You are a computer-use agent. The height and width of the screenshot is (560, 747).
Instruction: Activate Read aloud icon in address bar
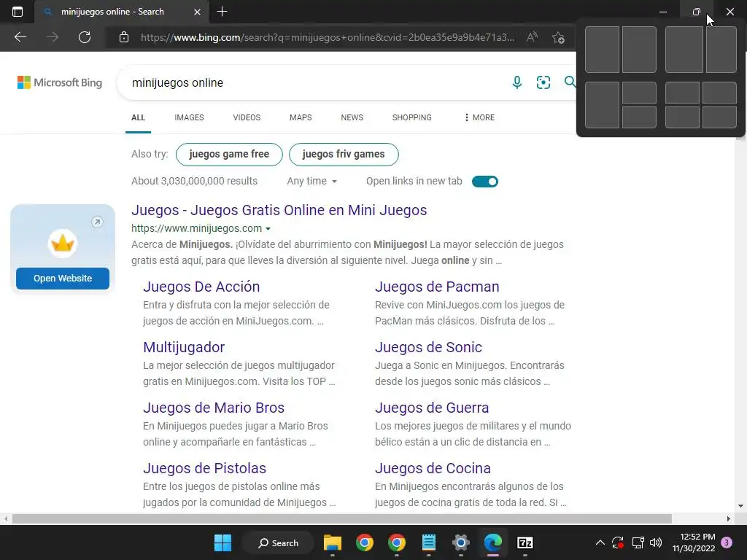click(532, 37)
